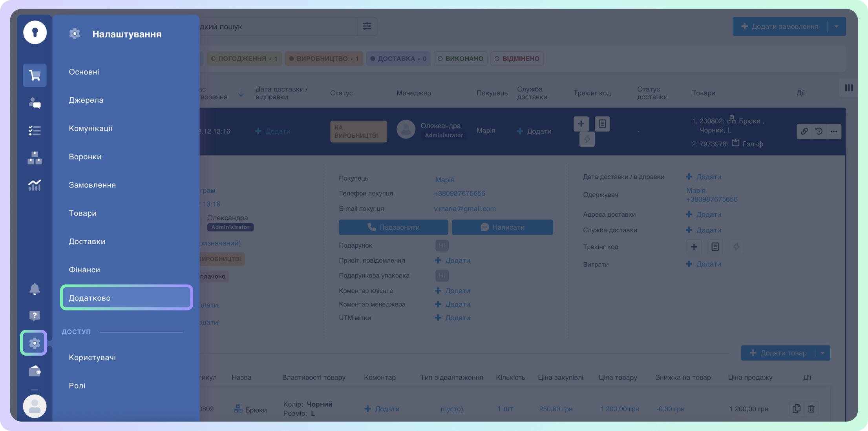Image resolution: width=868 pixels, height=431 pixels.
Task: Open Користувачі settings menu item
Action: tap(92, 357)
